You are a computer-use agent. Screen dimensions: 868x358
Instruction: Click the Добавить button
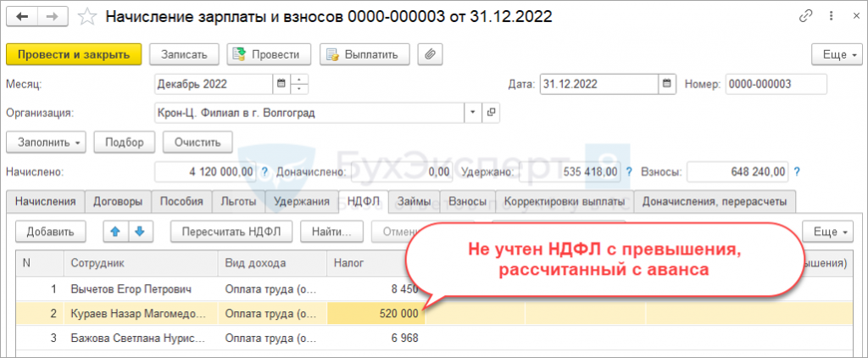tap(50, 232)
